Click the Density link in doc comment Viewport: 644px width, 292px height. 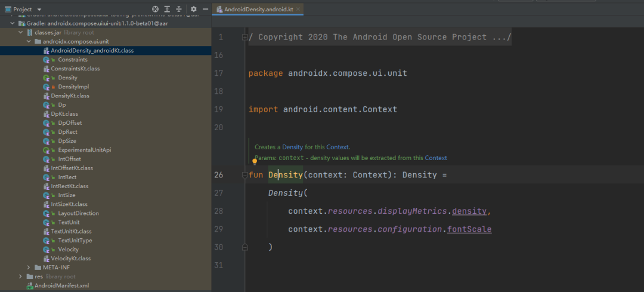pyautogui.click(x=292, y=147)
